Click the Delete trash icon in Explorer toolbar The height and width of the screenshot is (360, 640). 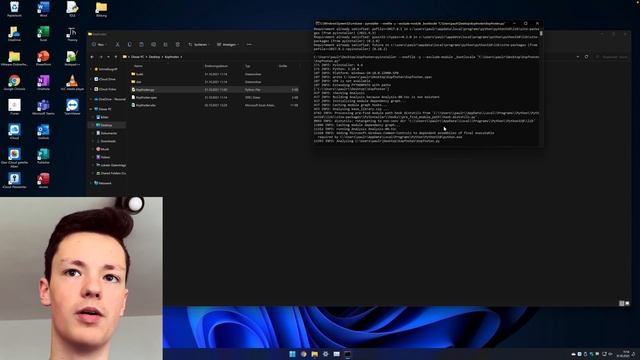point(178,44)
